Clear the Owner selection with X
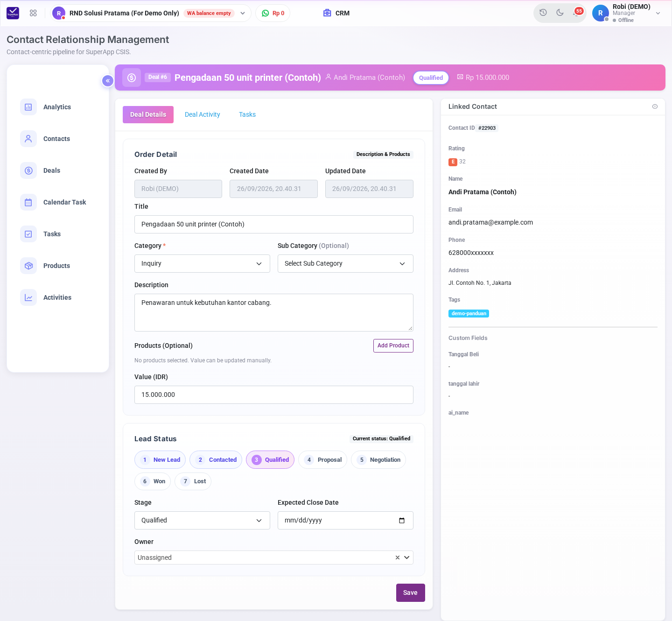 click(398, 557)
